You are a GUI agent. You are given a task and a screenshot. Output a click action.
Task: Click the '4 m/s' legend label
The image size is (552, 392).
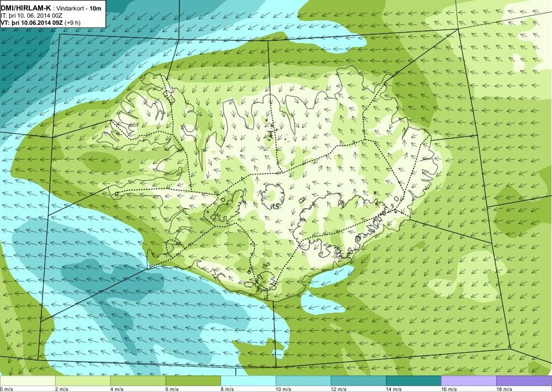pos(117,389)
